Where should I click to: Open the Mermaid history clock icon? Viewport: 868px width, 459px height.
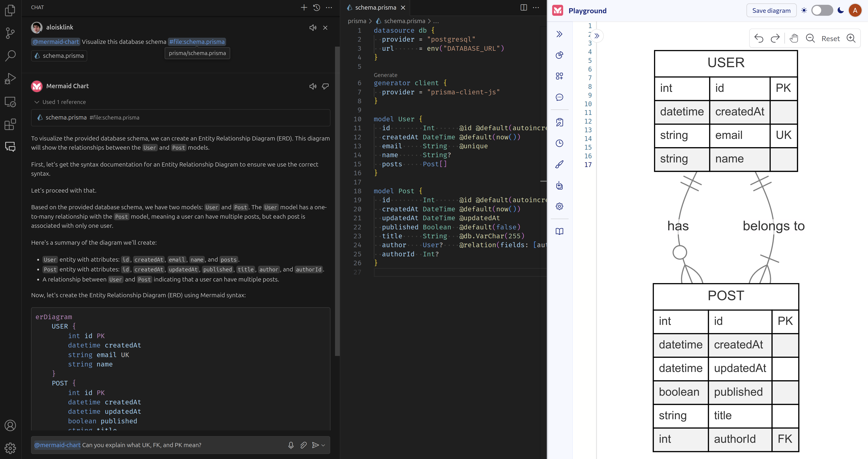click(x=559, y=143)
